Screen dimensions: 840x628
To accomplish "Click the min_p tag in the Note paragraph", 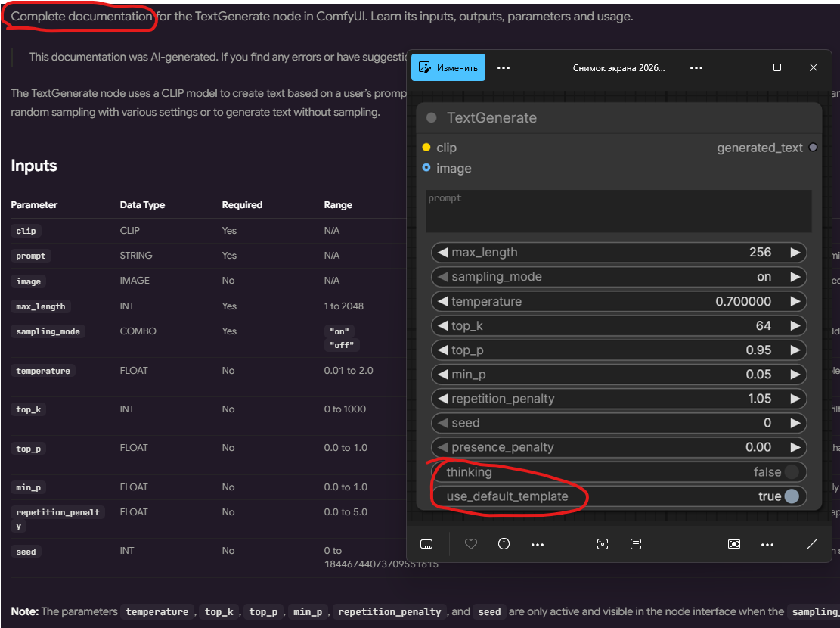I will pos(308,612).
